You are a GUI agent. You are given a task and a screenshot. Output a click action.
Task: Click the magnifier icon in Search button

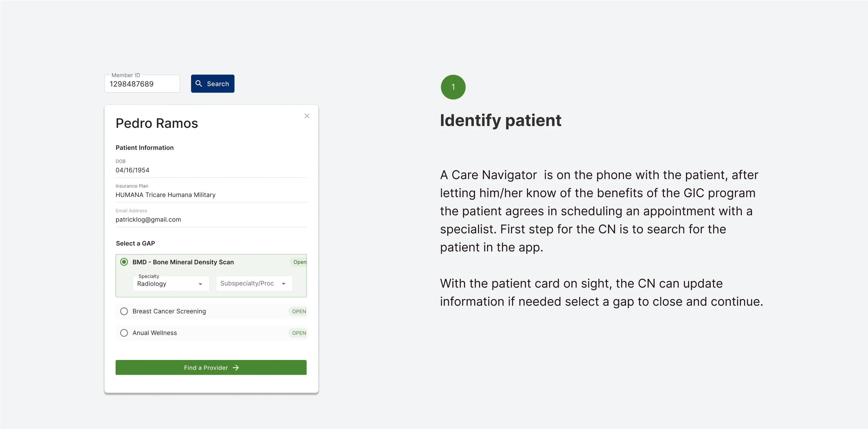click(x=199, y=84)
